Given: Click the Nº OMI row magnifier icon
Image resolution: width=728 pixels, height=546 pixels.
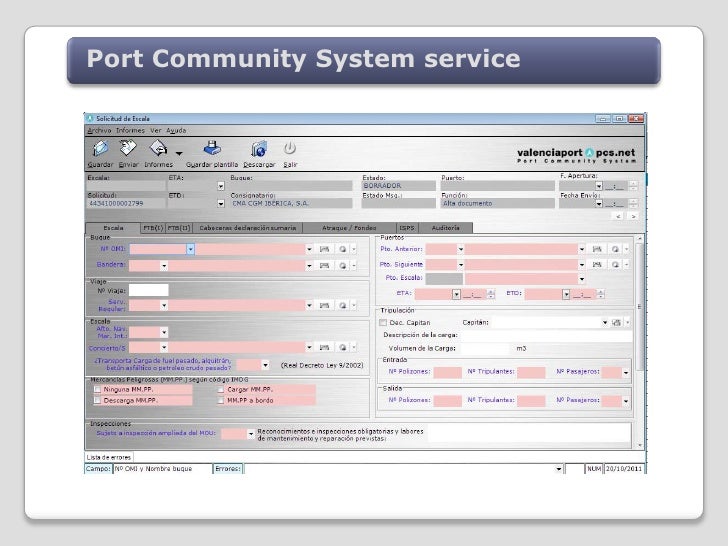Looking at the screenshot, I should tap(343, 249).
